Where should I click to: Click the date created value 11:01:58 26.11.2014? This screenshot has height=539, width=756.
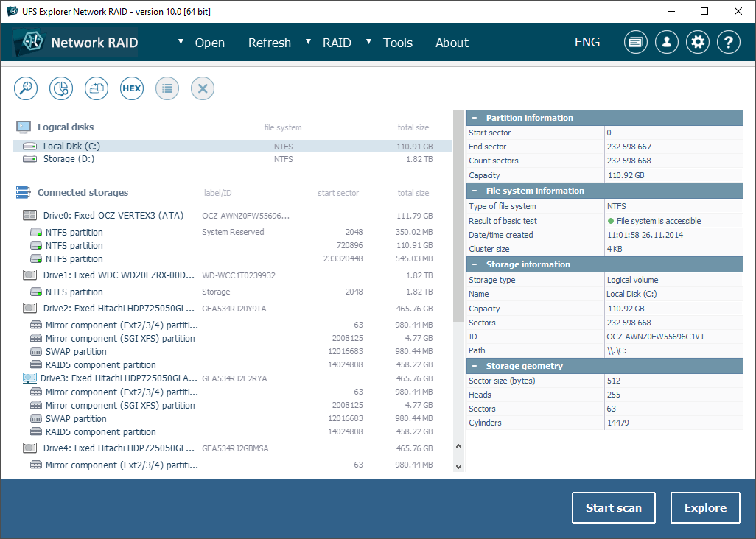tap(645, 235)
